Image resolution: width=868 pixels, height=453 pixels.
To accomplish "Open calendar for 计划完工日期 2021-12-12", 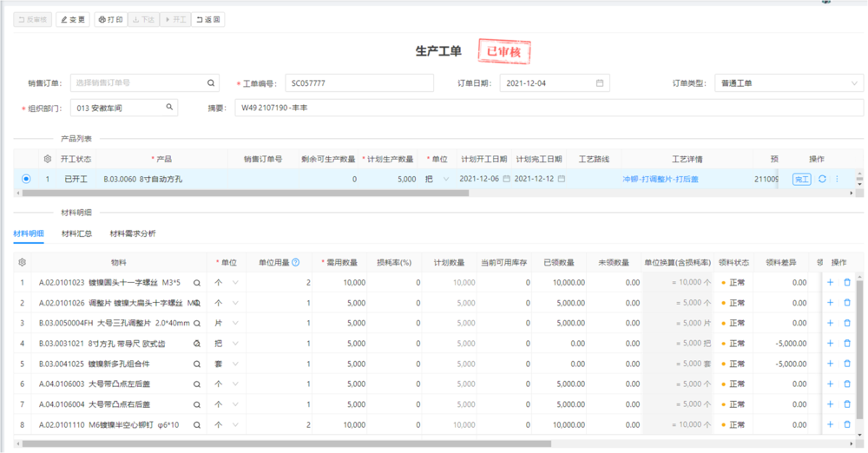I will [562, 179].
